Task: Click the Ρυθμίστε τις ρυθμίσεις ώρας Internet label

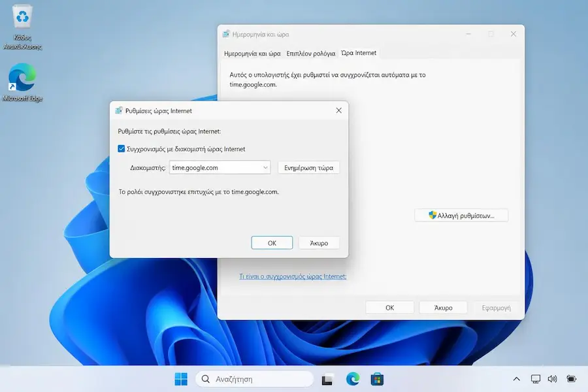Action: [169, 132]
